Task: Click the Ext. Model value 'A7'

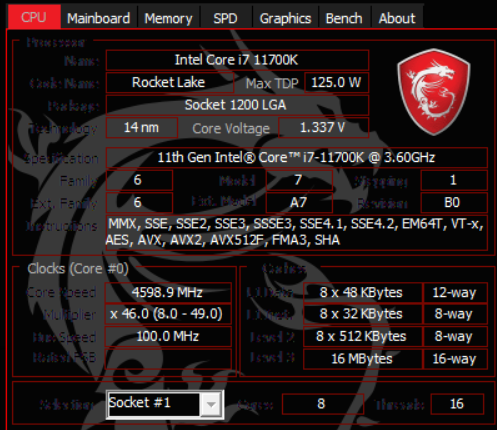Action: [299, 202]
